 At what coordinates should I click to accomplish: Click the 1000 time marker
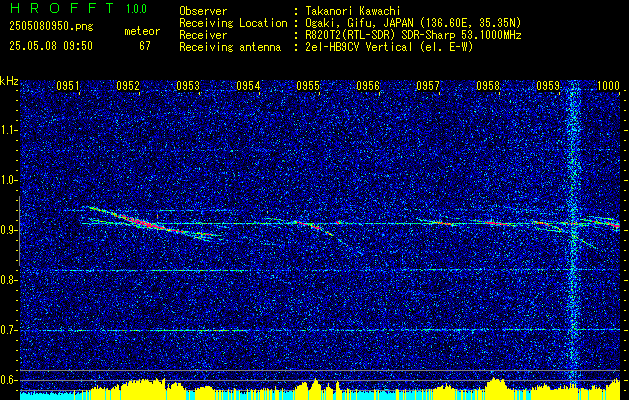point(608,85)
